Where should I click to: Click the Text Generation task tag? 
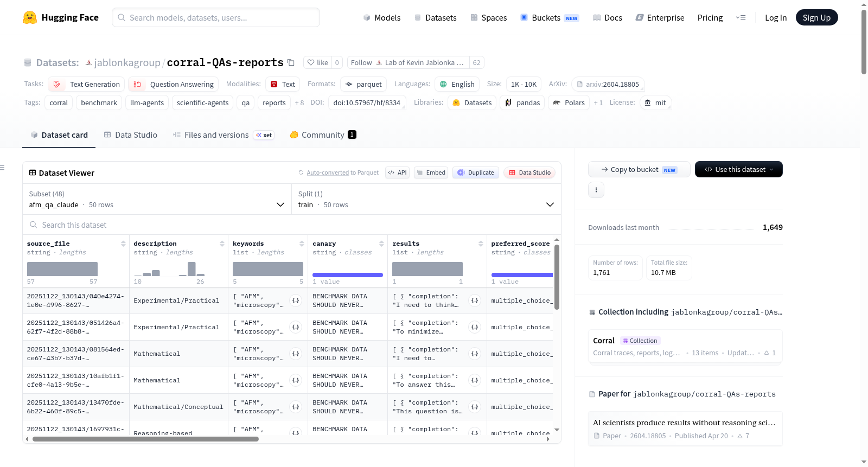coord(86,84)
